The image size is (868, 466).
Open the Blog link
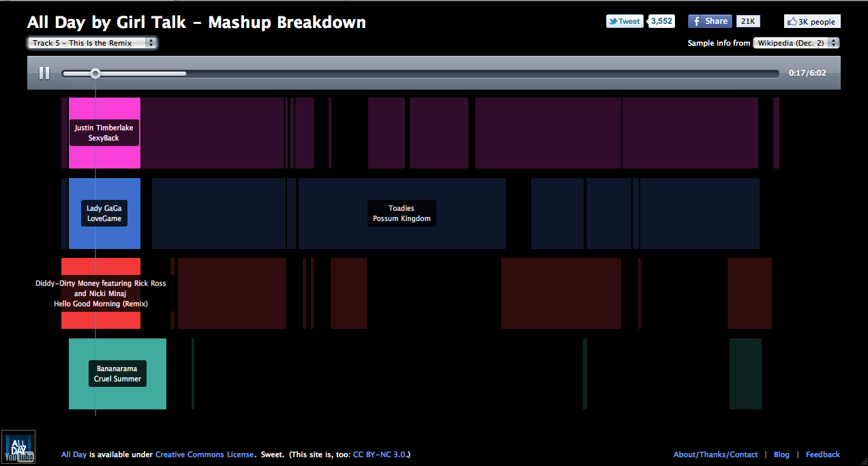click(781, 454)
